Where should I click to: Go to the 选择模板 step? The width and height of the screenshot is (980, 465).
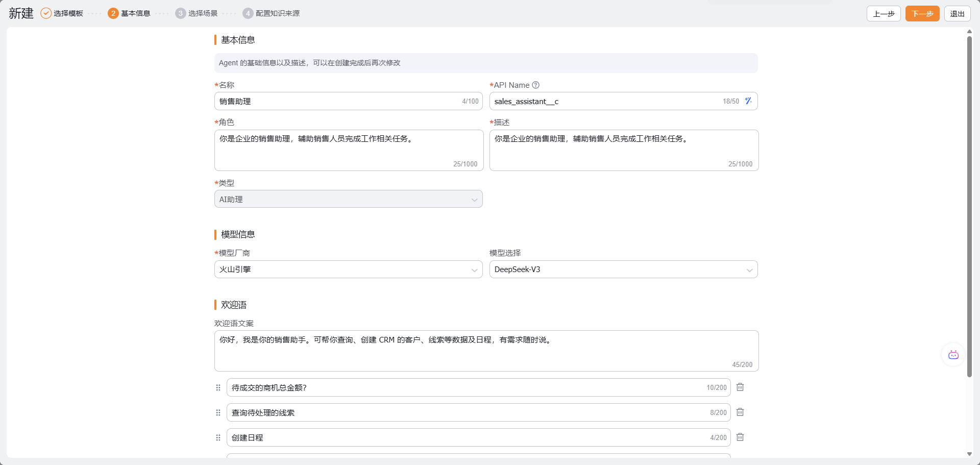pos(62,13)
